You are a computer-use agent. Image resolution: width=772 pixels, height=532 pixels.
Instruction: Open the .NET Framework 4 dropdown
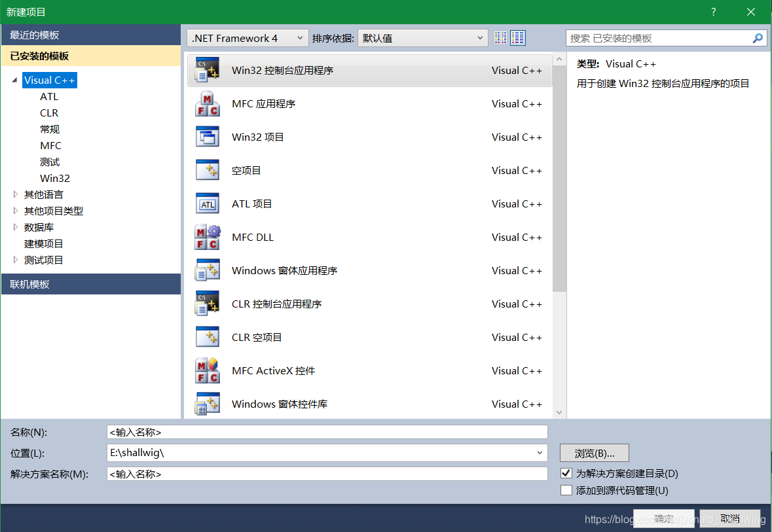pos(247,38)
